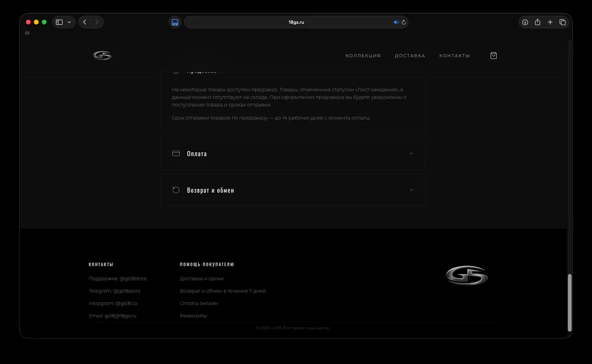
Task: Click the 18gs.ru address bar
Action: [x=296, y=22]
